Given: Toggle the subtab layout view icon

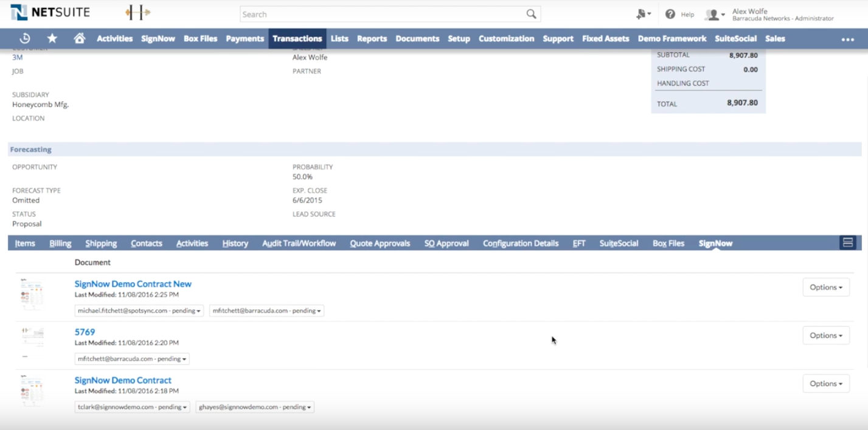Looking at the screenshot, I should (847, 243).
